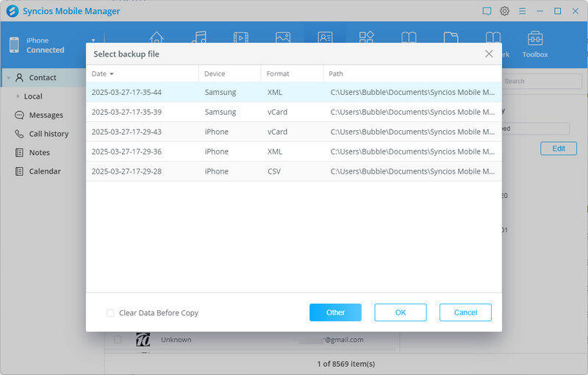Click the Format column header
The width and height of the screenshot is (588, 375).
tap(278, 74)
